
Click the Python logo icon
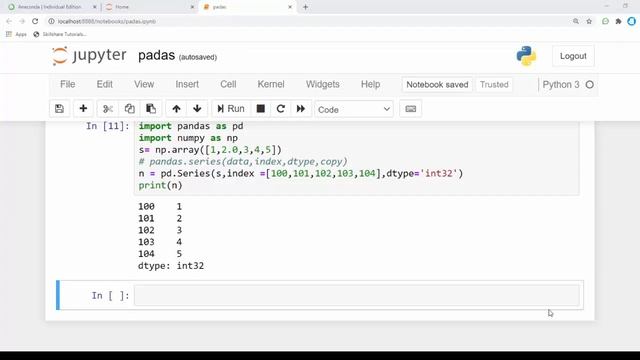[526, 56]
